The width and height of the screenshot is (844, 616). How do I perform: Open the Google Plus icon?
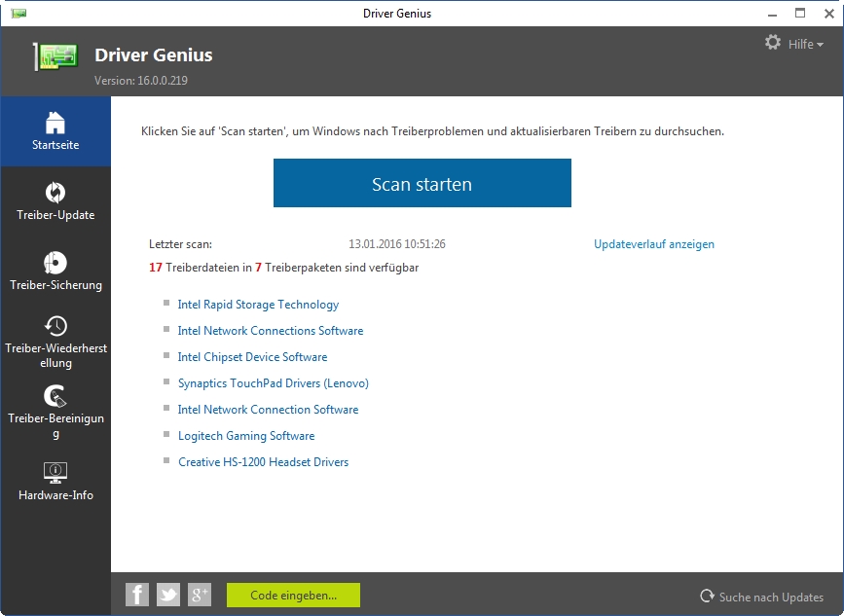click(x=200, y=595)
